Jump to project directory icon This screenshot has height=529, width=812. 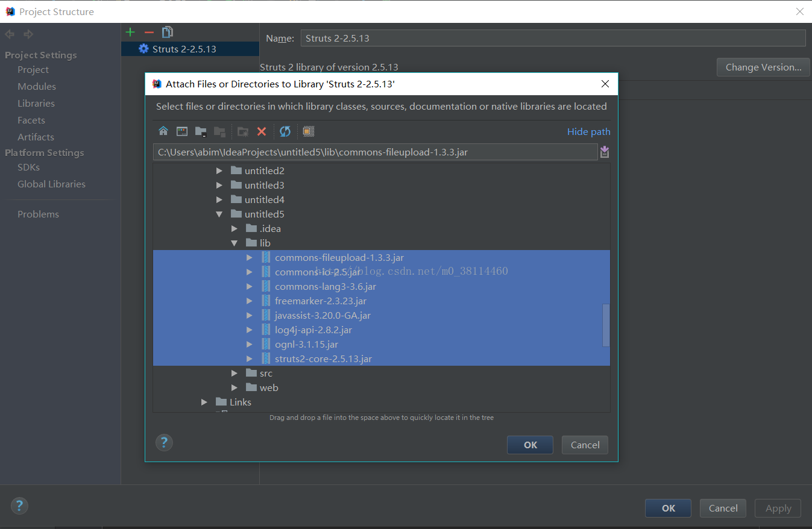[x=201, y=131]
